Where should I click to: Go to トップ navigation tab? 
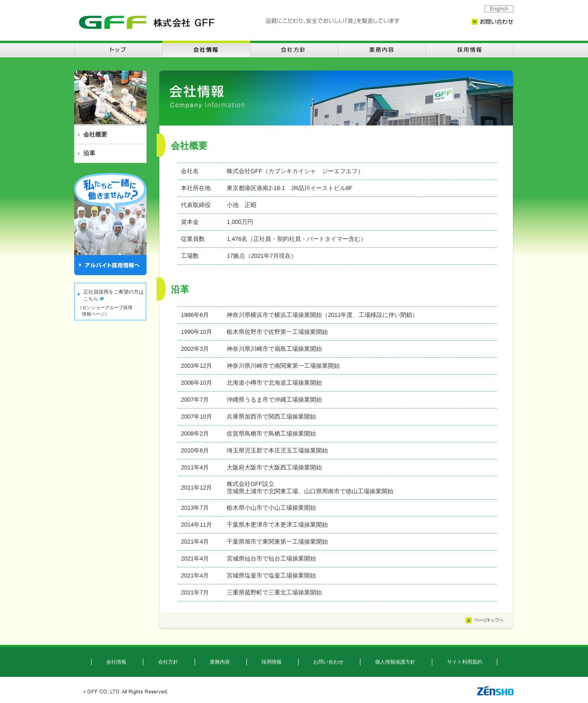118,49
